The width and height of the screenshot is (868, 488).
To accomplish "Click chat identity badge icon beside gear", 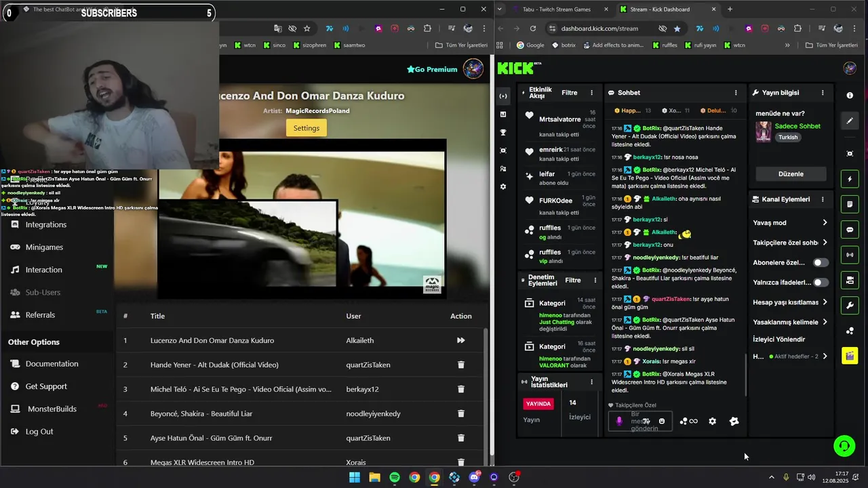I will tap(734, 421).
